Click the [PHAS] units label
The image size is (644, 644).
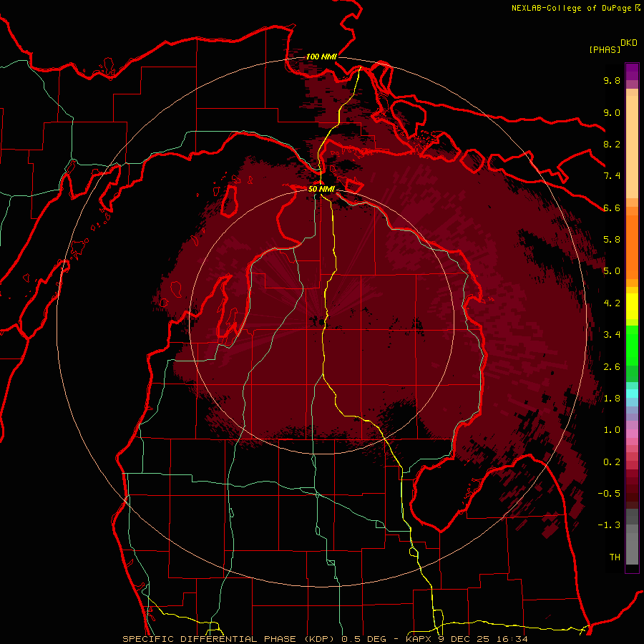605,50
